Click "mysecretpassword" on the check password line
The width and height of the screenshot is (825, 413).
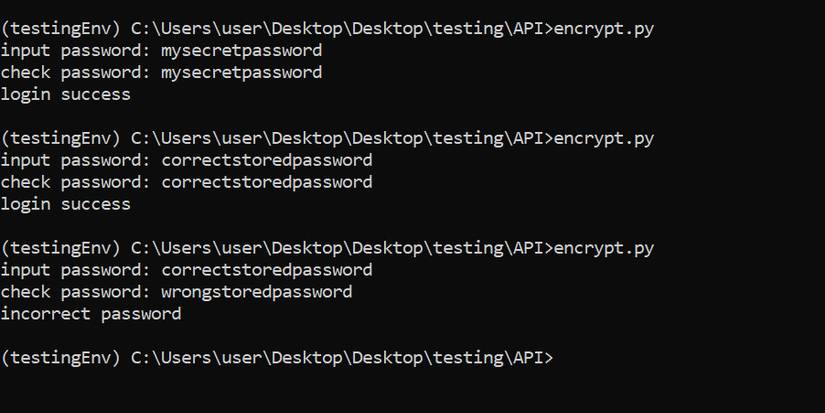coord(241,72)
